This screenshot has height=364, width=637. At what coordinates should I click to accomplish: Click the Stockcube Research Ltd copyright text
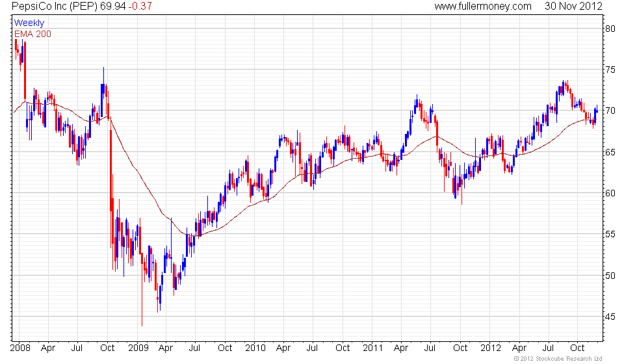[x=558, y=358]
